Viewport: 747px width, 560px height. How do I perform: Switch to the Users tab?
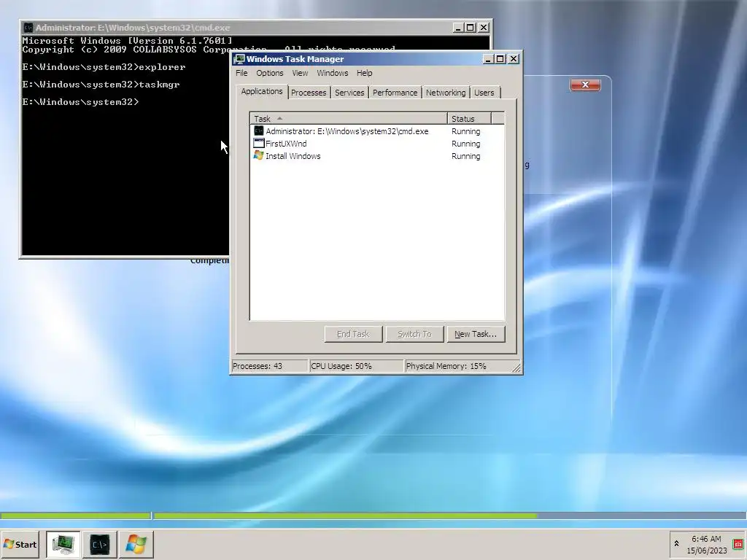click(x=484, y=93)
